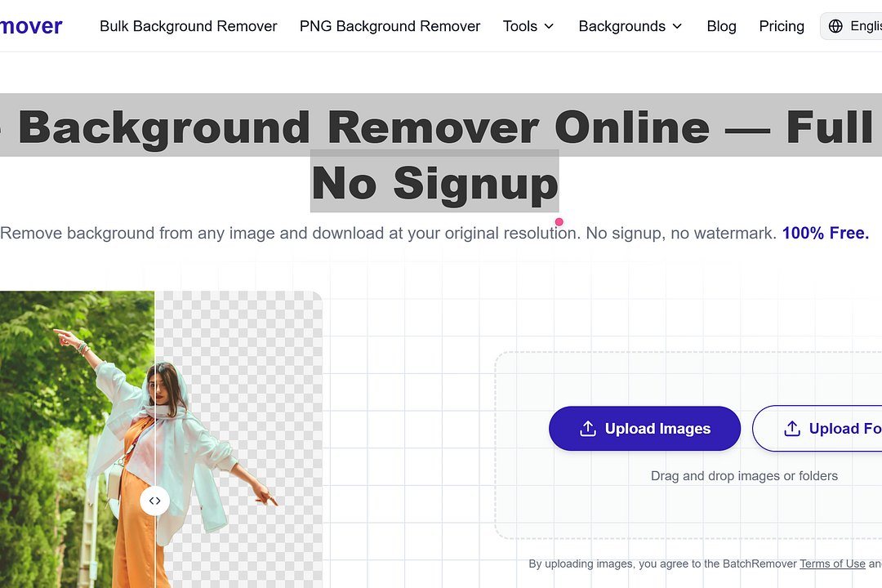The width and height of the screenshot is (882, 588).
Task: Click the before/after comparison slider handle
Action: [154, 501]
